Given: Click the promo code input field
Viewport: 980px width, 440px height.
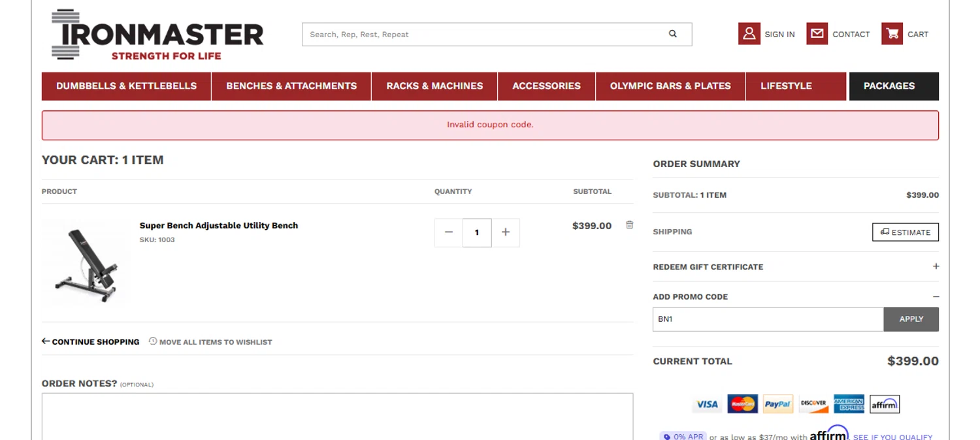Looking at the screenshot, I should pos(768,319).
